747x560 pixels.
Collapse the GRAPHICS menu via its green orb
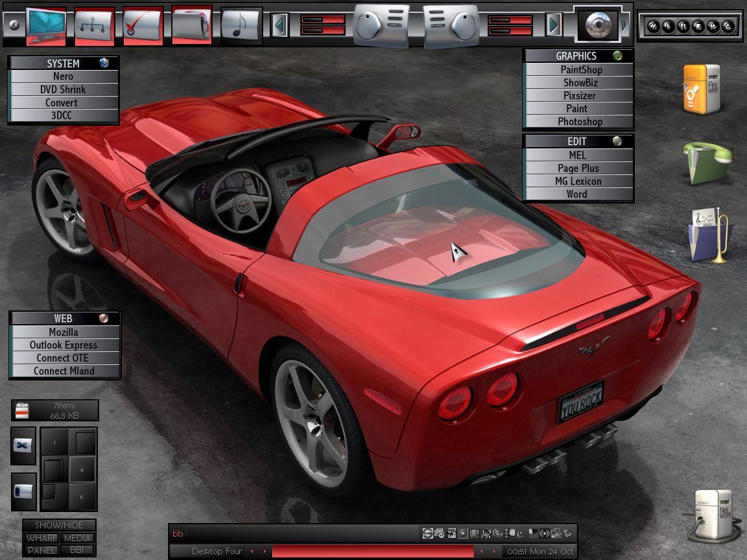(x=617, y=55)
